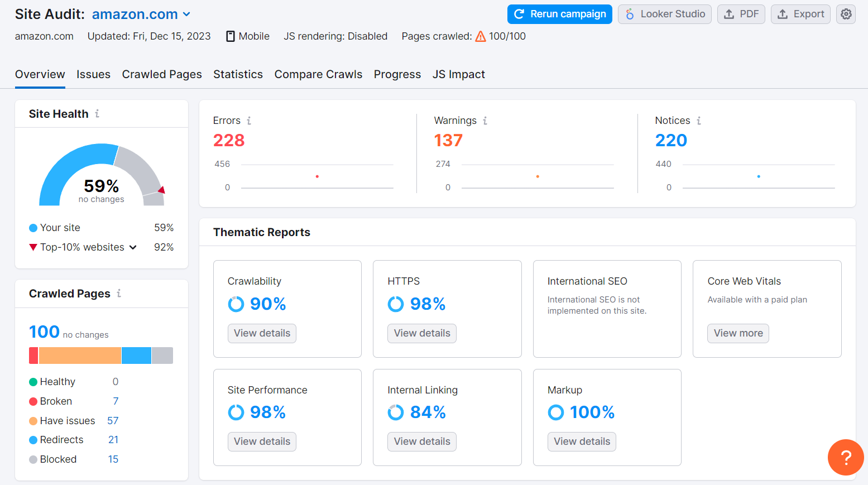This screenshot has height=485, width=868.
Task: Click the Errors info icon
Action: pos(249,121)
